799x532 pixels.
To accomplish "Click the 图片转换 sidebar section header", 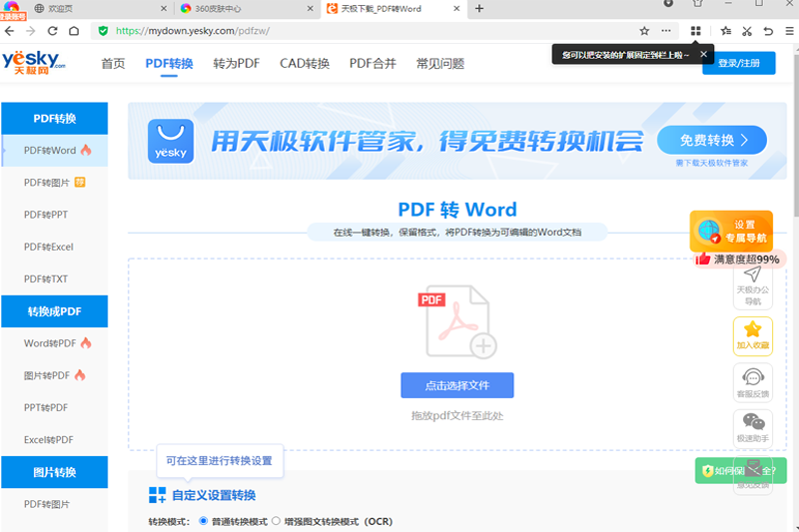I will pyautogui.click(x=55, y=472).
